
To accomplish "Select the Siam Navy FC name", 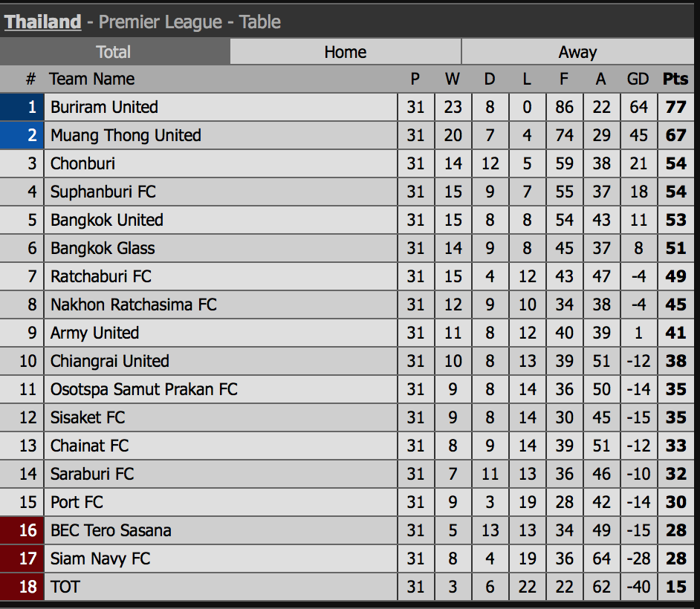I will [x=100, y=558].
